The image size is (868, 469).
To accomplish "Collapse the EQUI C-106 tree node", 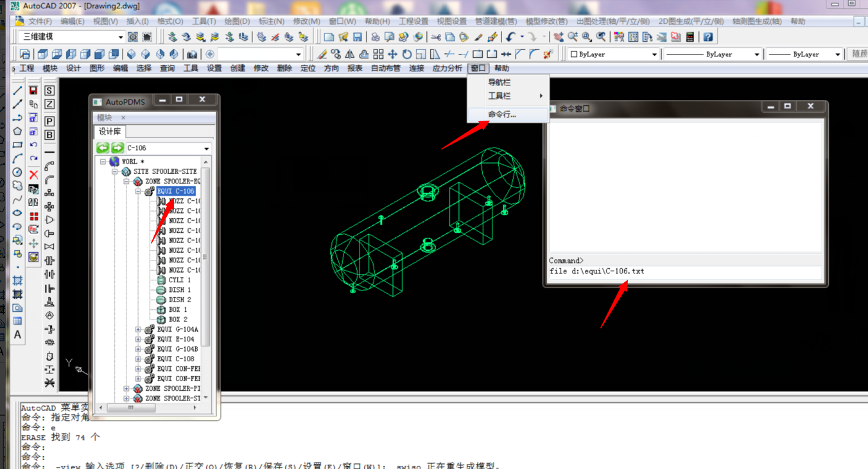I will [138, 191].
